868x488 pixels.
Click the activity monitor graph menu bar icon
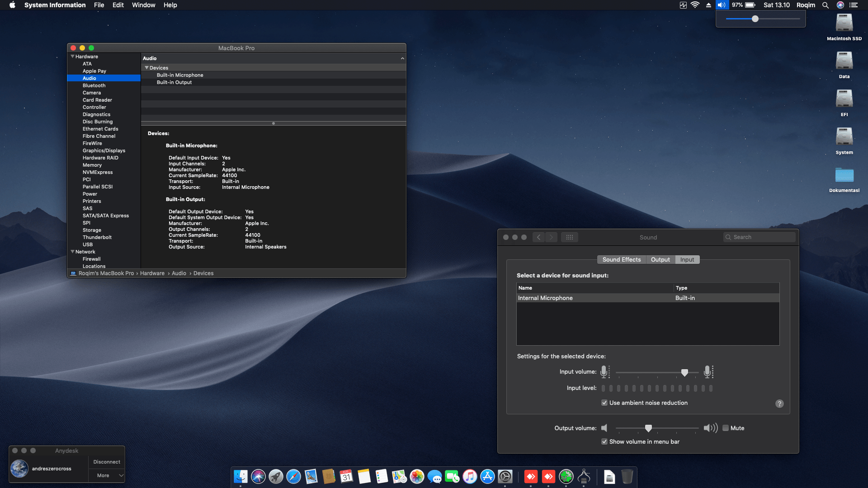click(x=683, y=5)
